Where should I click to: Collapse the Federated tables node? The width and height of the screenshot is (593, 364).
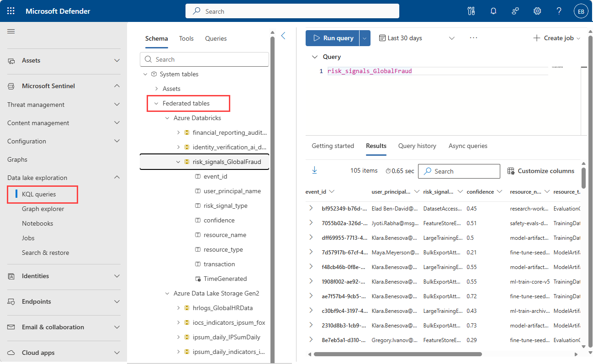click(156, 104)
